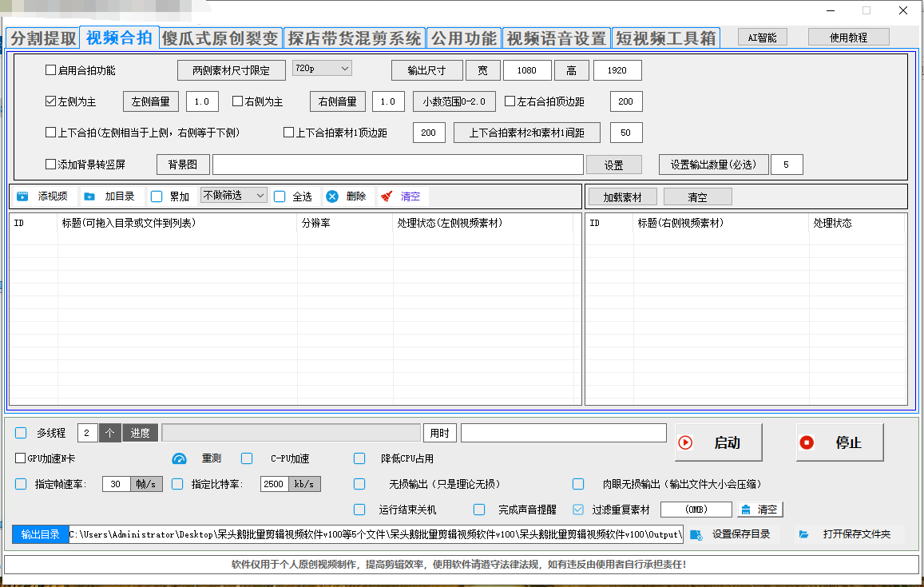
Task: Click the output directory path field
Action: (x=375, y=534)
